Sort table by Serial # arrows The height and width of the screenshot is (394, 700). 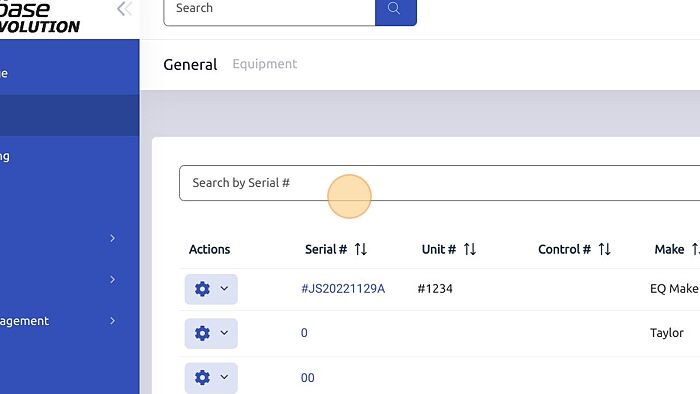point(361,249)
